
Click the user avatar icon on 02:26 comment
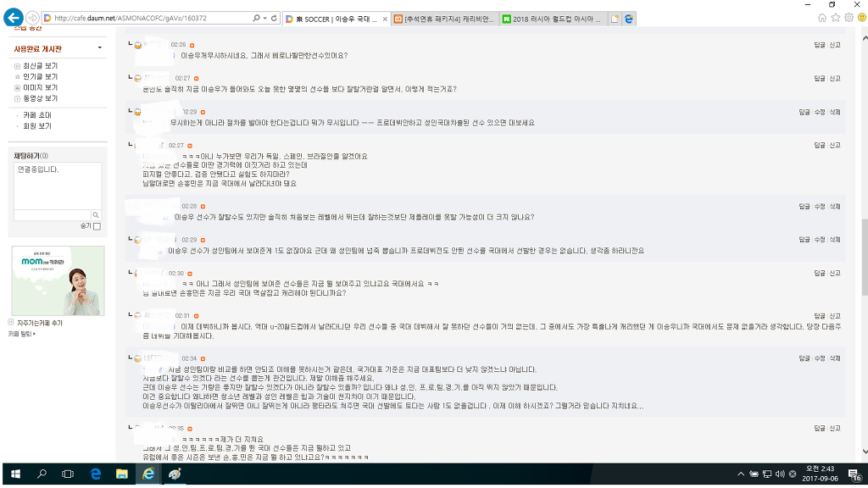[x=138, y=45]
